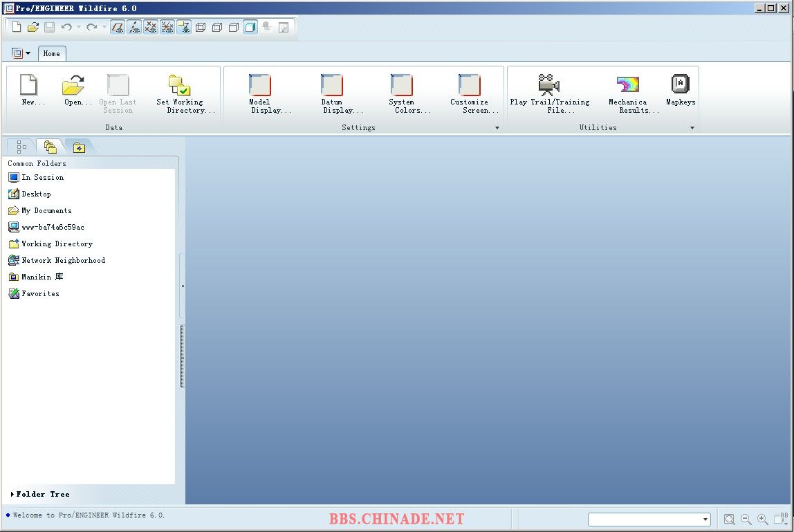Toggle datum points display
794x532 pixels.
[151, 27]
